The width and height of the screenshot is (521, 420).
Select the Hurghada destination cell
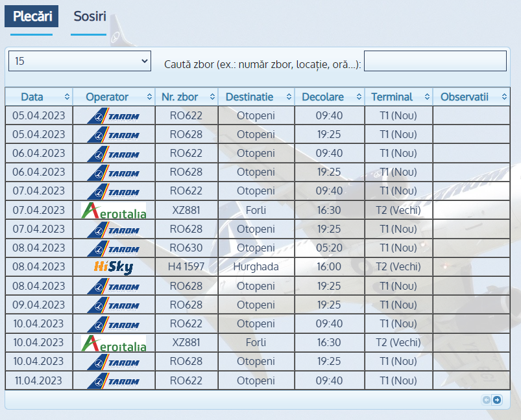(256, 267)
